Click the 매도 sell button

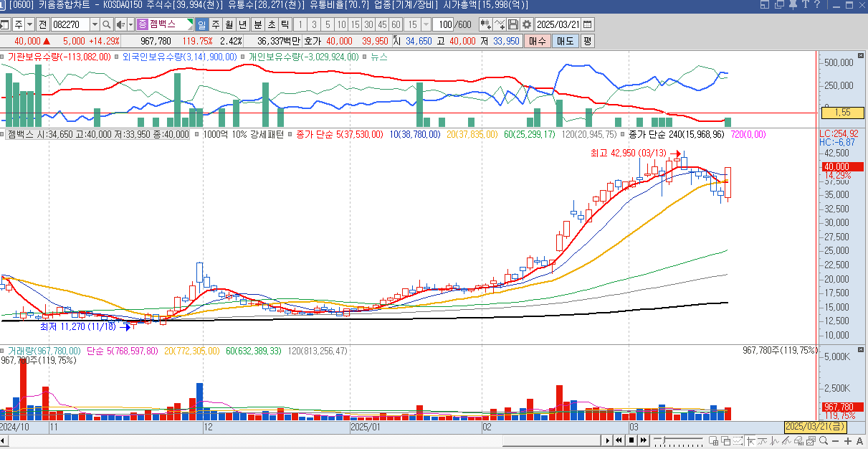[565, 41]
